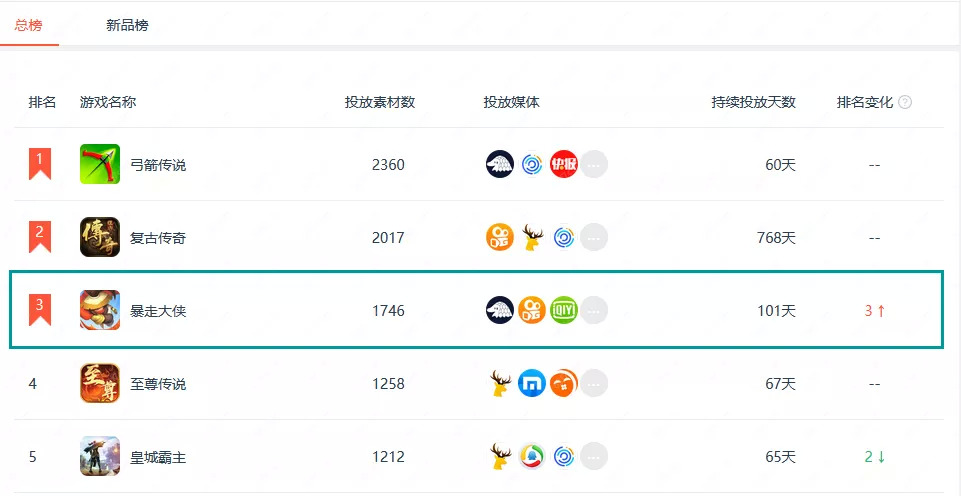Click the 持续投放天数 column header
Screen dimensions: 961x496
pyautogui.click(x=753, y=102)
